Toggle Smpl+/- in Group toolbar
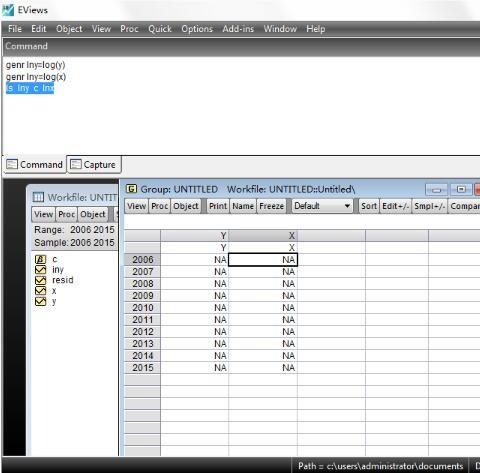 click(429, 206)
